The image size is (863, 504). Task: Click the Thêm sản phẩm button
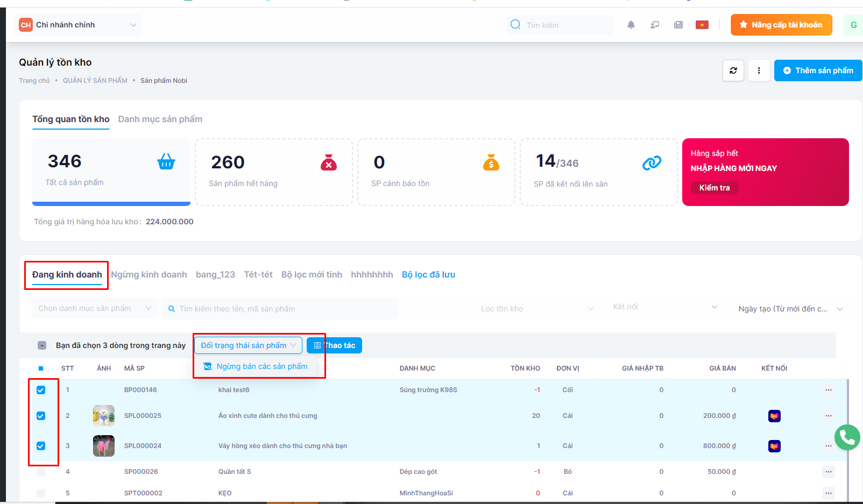tap(818, 70)
